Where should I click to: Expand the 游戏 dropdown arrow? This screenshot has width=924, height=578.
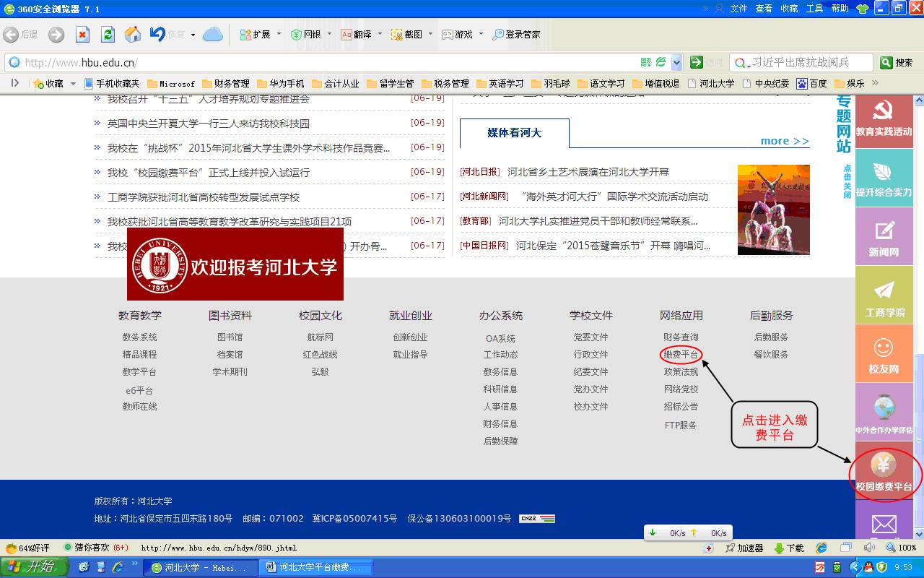pyautogui.click(x=481, y=34)
